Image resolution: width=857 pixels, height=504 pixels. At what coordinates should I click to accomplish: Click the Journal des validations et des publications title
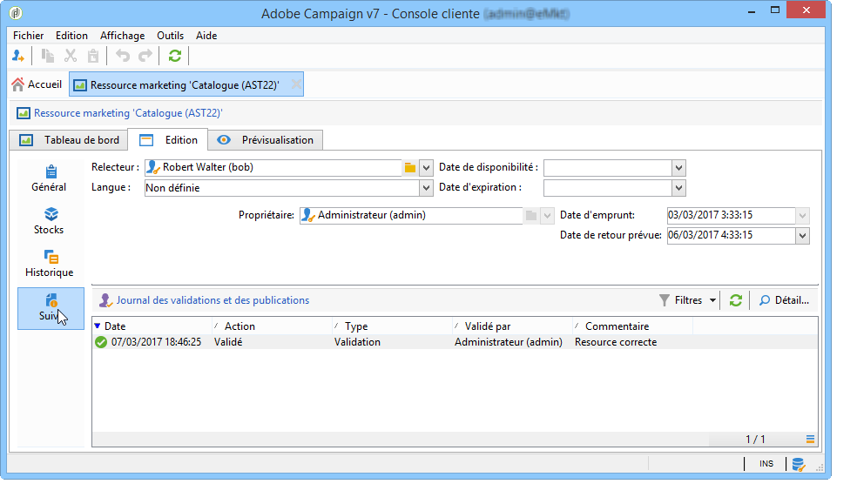pyautogui.click(x=213, y=300)
